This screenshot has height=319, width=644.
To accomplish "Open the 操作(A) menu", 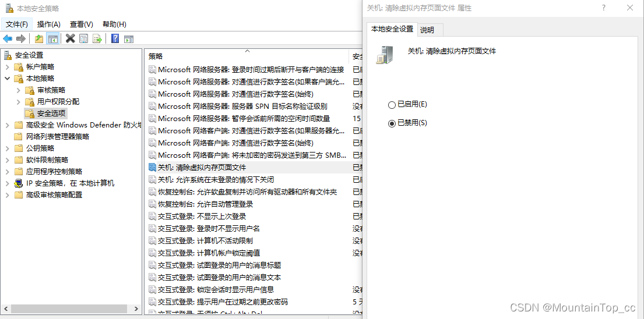I will tap(48, 24).
